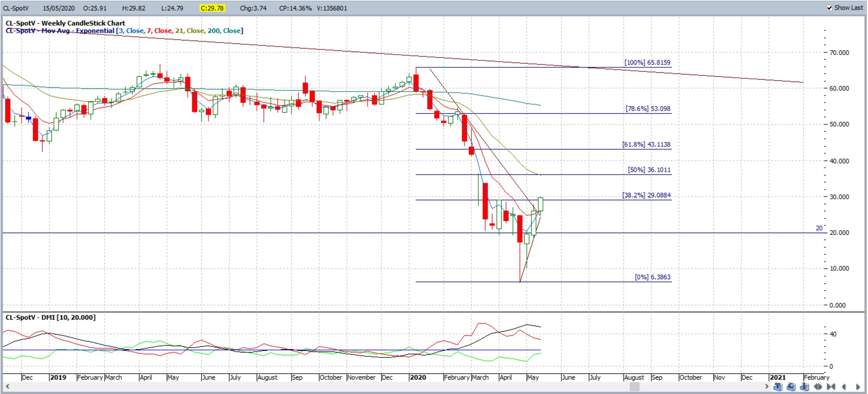The width and height of the screenshot is (868, 394).
Task: Click the single right arrow chart navigation icon
Action: click(x=858, y=386)
